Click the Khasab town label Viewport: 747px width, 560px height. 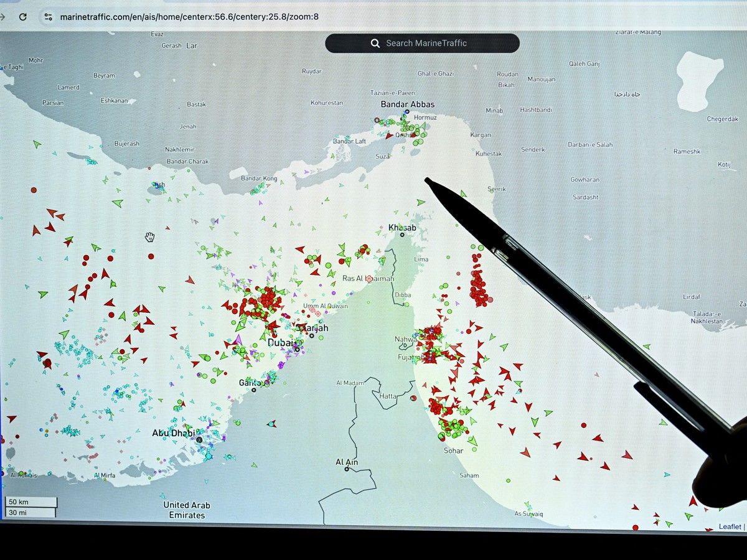point(402,228)
